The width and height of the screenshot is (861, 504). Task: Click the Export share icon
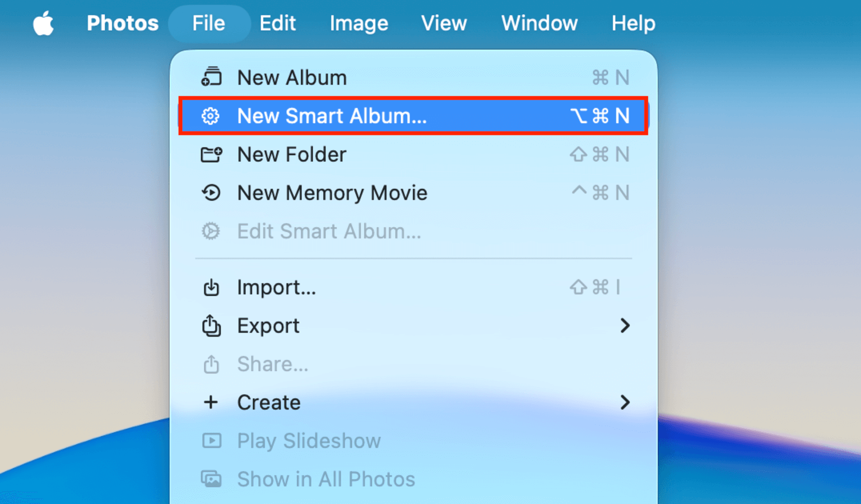pyautogui.click(x=211, y=325)
